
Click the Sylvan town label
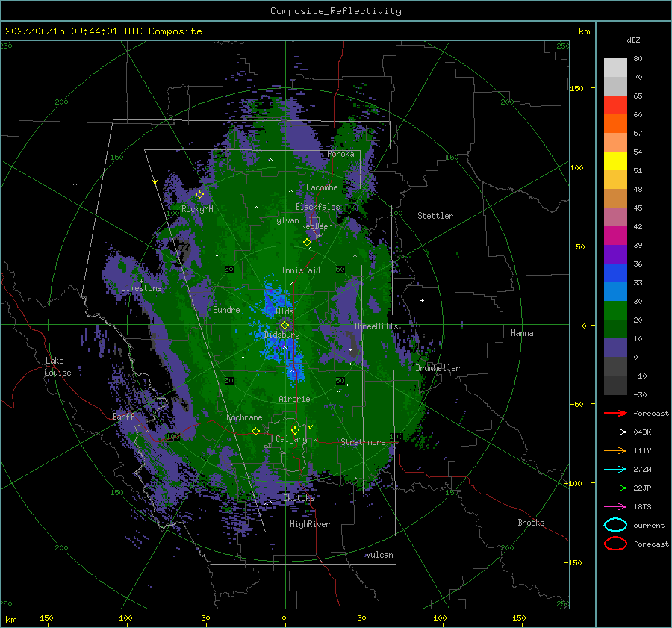(285, 220)
